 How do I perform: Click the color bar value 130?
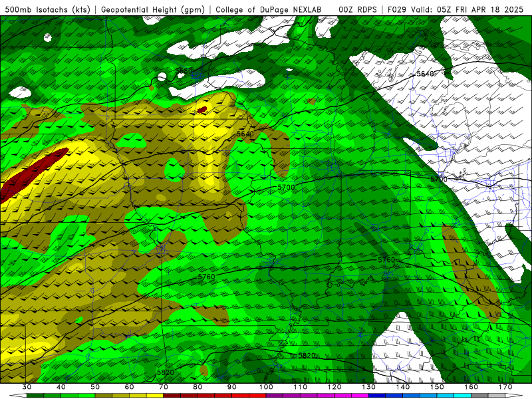point(369,387)
